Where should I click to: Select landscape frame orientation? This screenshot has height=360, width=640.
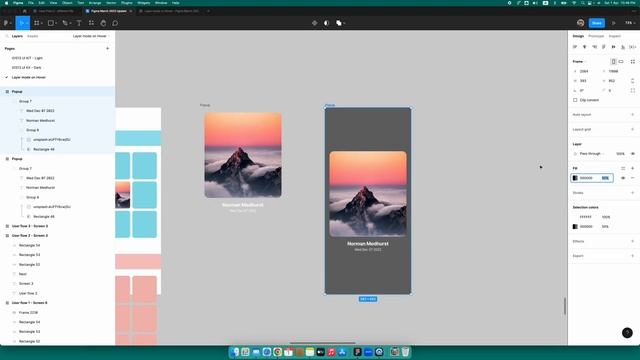pos(621,62)
